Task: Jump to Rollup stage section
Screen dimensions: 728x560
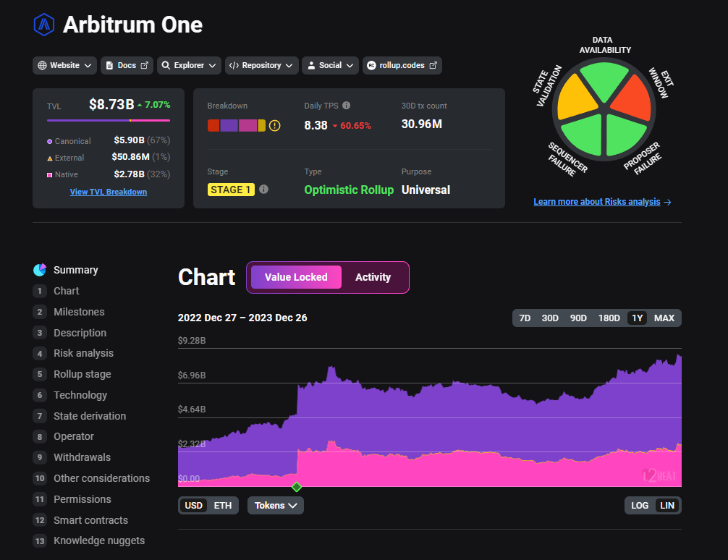Action: tap(82, 374)
